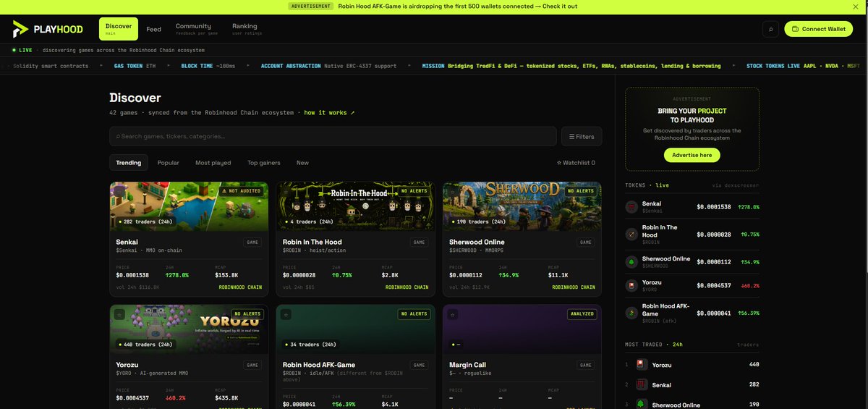This screenshot has width=868, height=409.
Task: Click Sherwood Online token icon in Tokens list
Action: 631,262
